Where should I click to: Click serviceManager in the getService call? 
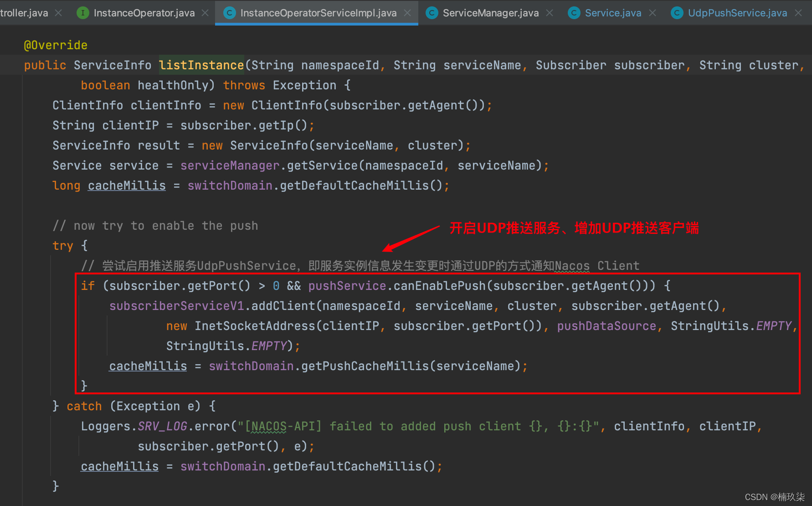tap(230, 165)
